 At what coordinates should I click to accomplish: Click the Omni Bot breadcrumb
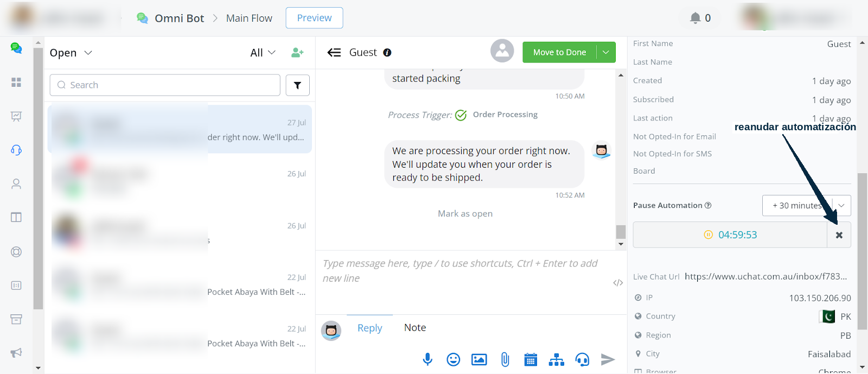tap(180, 18)
